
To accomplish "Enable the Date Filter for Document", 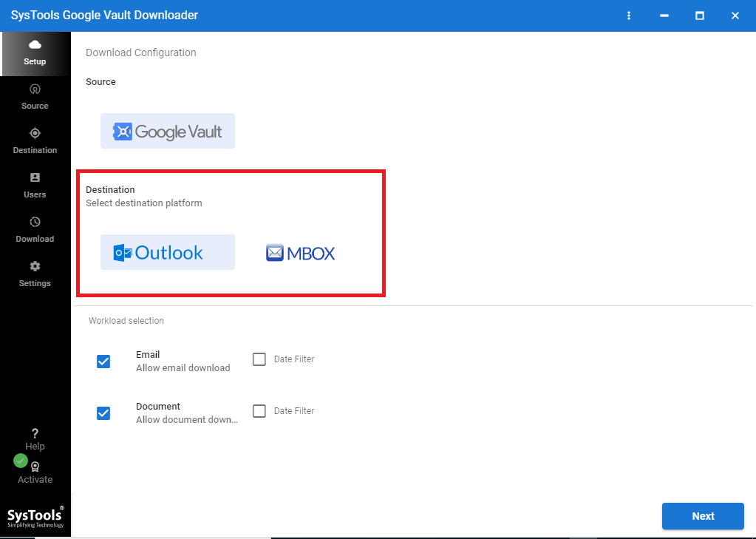I will [259, 411].
